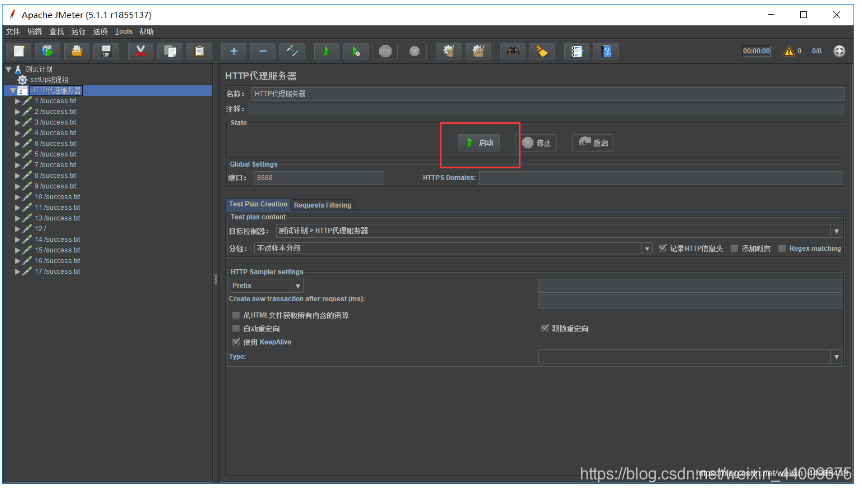Open the 帮助 help menu

146,32
